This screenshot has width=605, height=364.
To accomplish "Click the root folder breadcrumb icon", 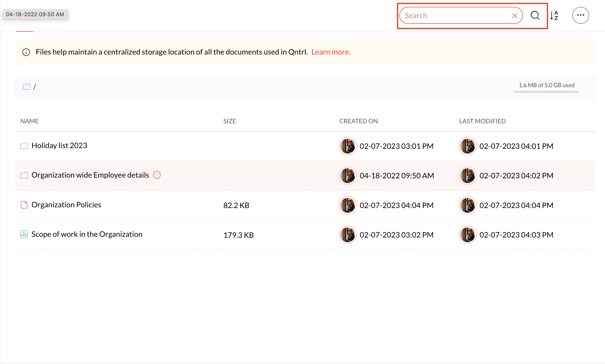I will 27,87.
